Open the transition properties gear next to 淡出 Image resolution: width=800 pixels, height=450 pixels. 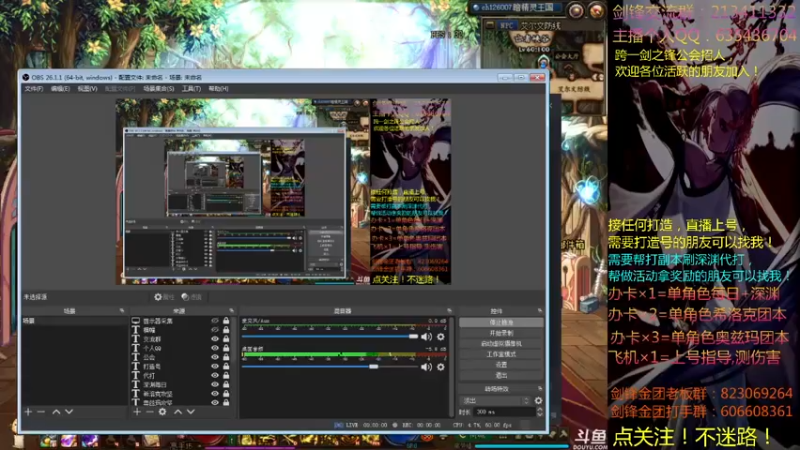coord(538,401)
